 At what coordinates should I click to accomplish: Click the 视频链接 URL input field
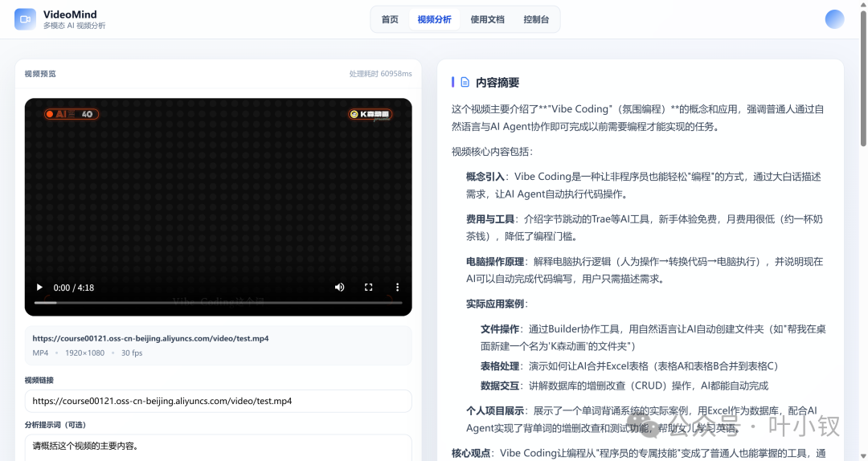(218, 402)
